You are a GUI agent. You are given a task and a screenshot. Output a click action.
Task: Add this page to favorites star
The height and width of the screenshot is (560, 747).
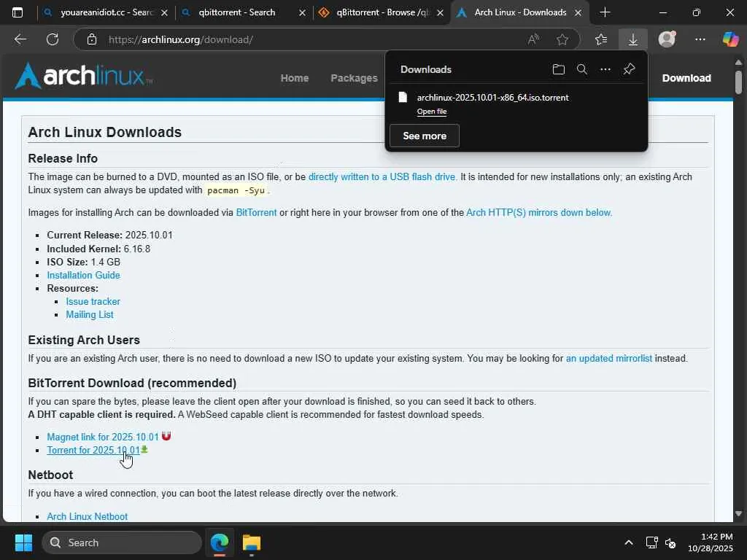[x=562, y=39]
